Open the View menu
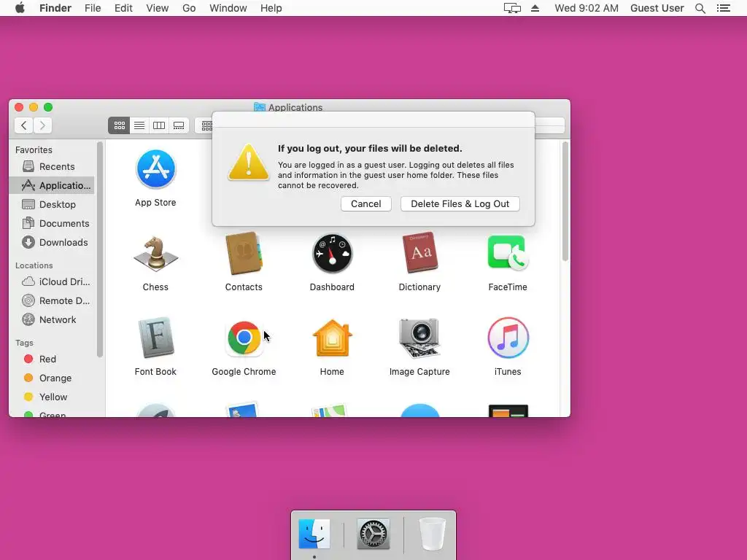 (x=158, y=8)
